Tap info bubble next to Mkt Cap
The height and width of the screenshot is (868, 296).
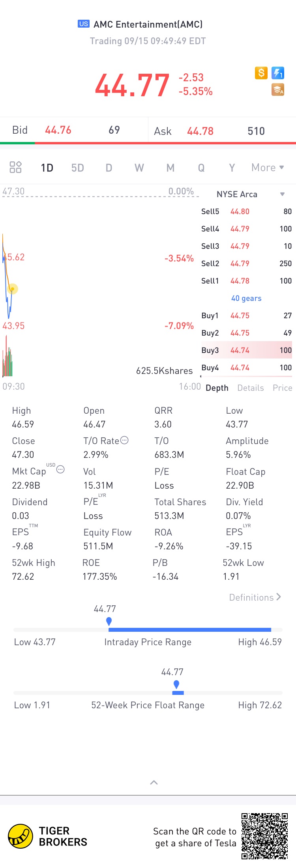click(60, 469)
